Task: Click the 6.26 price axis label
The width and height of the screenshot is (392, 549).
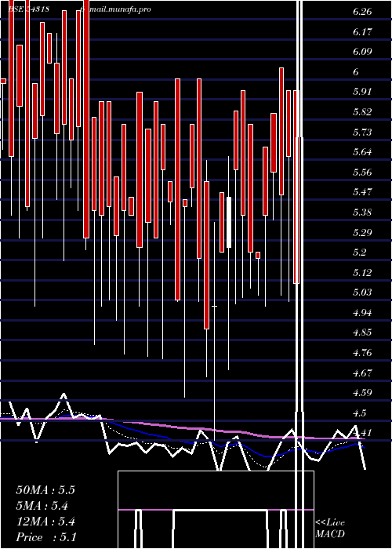Action: click(362, 12)
